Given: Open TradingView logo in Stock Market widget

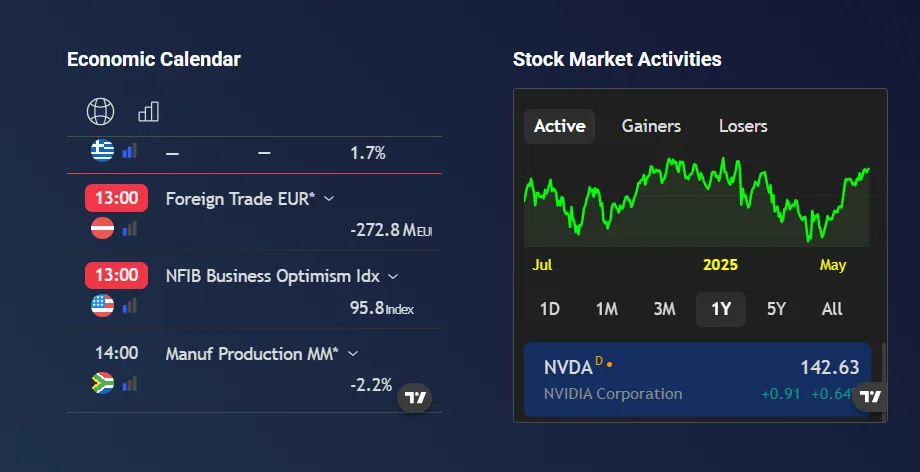Looking at the screenshot, I should pyautogui.click(x=871, y=396).
